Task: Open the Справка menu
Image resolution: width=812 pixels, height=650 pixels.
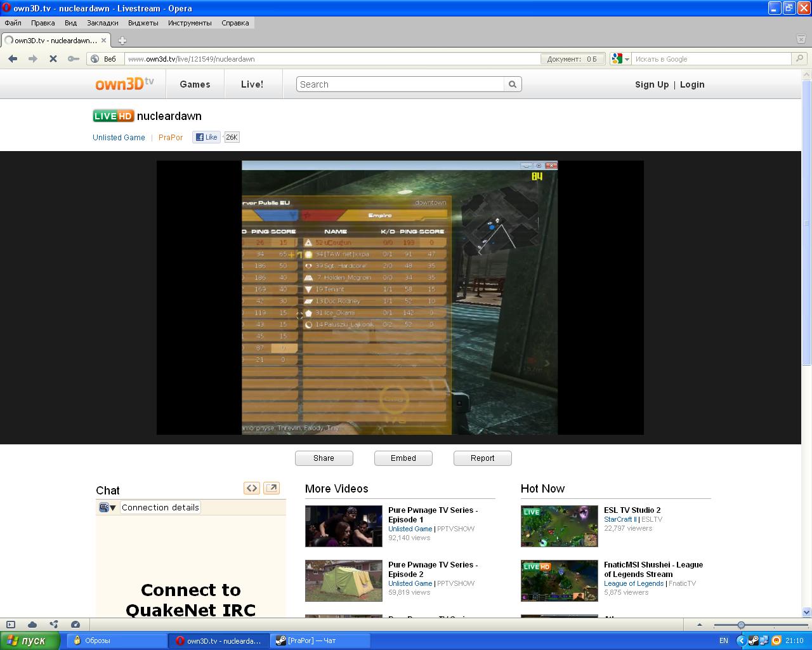Action: (x=235, y=23)
